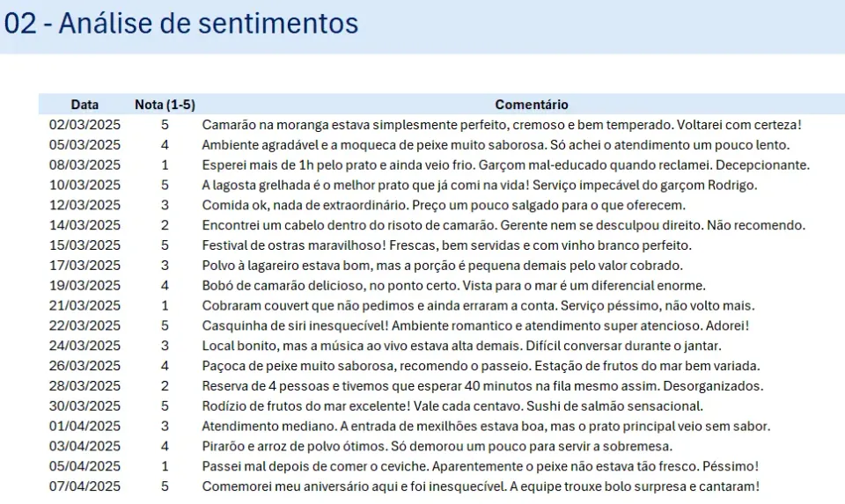This screenshot has height=504, width=845.
Task: Select the comment about lagosta grelhada
Action: (480, 186)
